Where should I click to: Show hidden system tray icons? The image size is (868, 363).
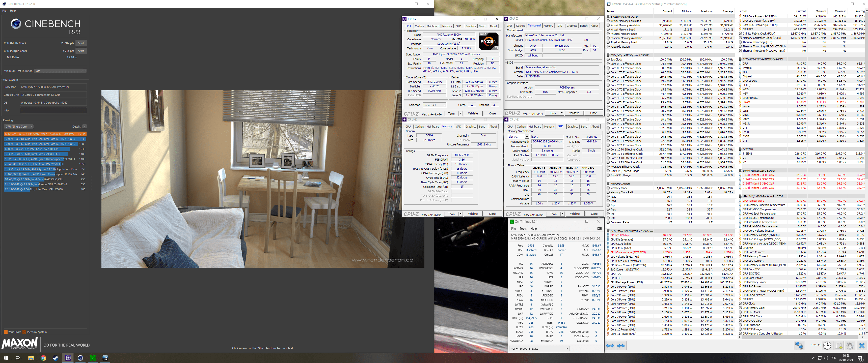813,358
